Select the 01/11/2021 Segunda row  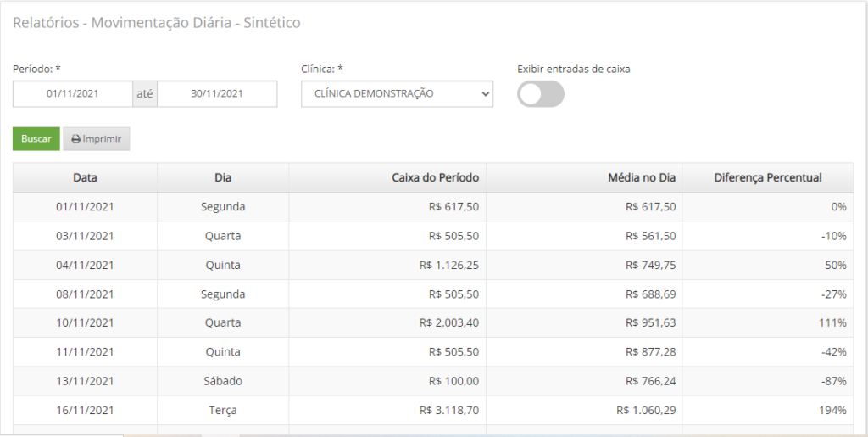(433, 206)
